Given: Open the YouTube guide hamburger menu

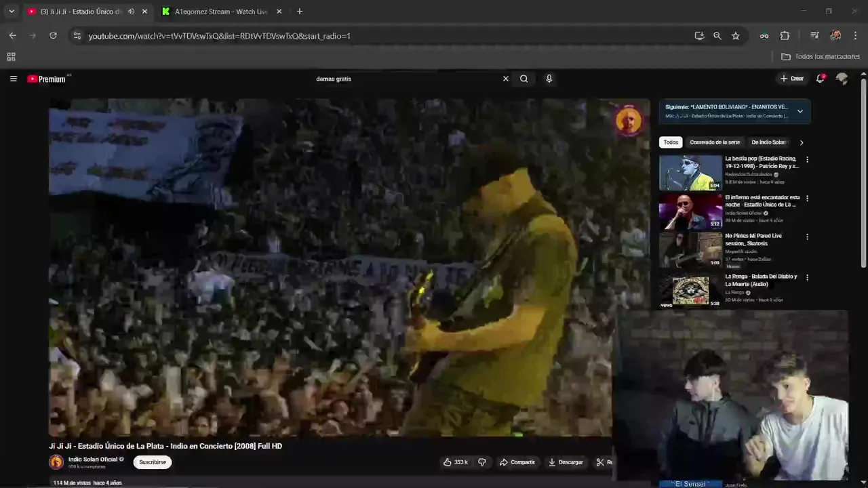Looking at the screenshot, I should (x=13, y=79).
